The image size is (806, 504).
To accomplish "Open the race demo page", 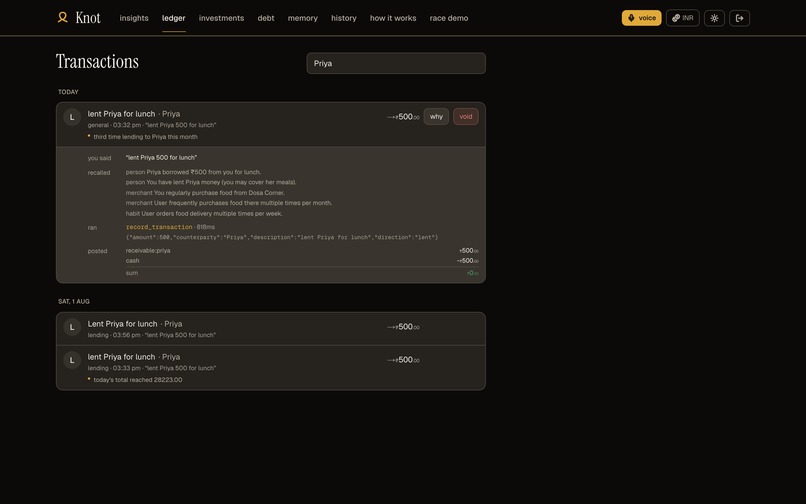I will coord(449,18).
